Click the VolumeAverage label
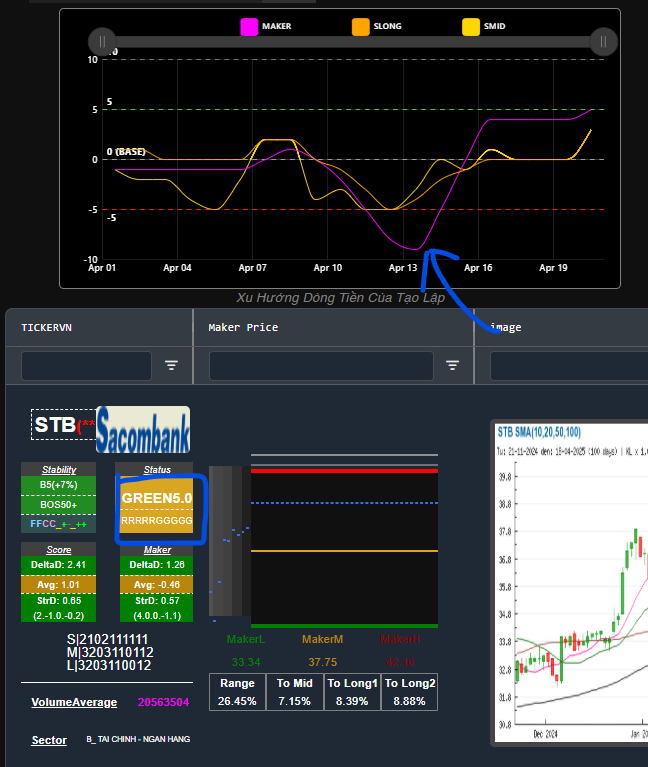 point(75,702)
